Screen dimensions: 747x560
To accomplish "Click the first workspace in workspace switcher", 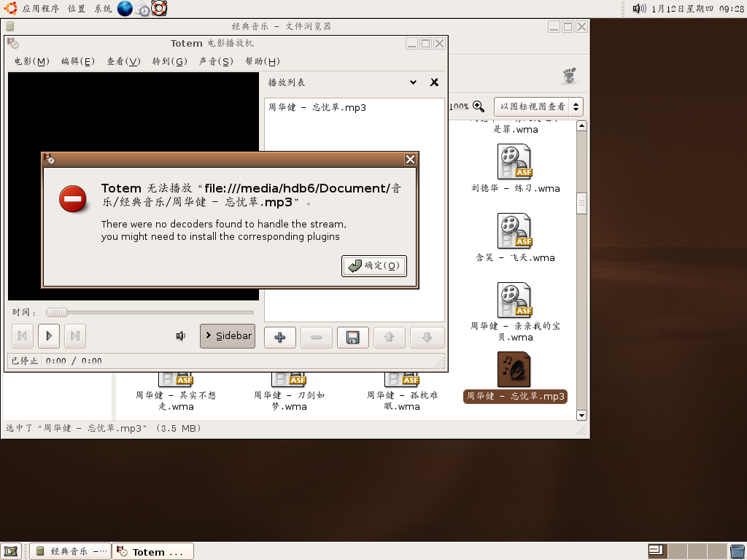I will tap(657, 551).
